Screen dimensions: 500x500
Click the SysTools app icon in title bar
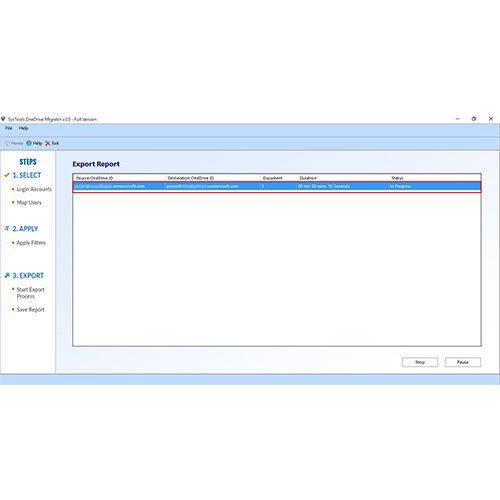pos(3,119)
